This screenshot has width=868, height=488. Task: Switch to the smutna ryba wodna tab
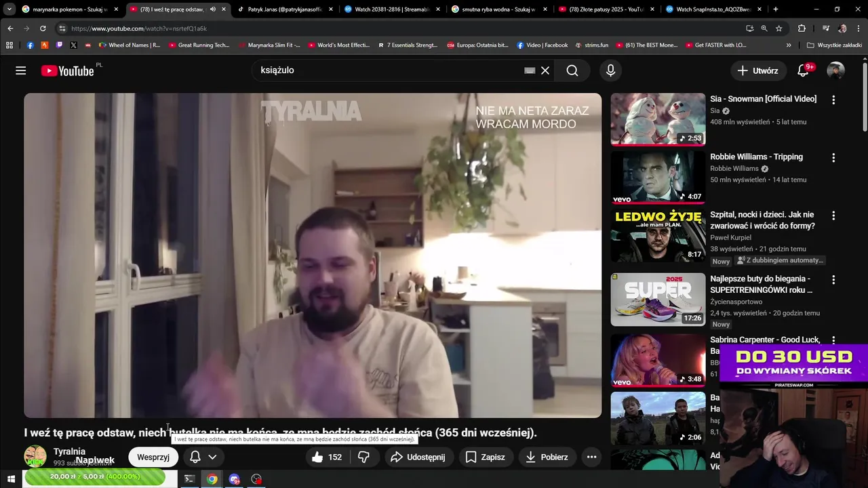[x=500, y=9]
